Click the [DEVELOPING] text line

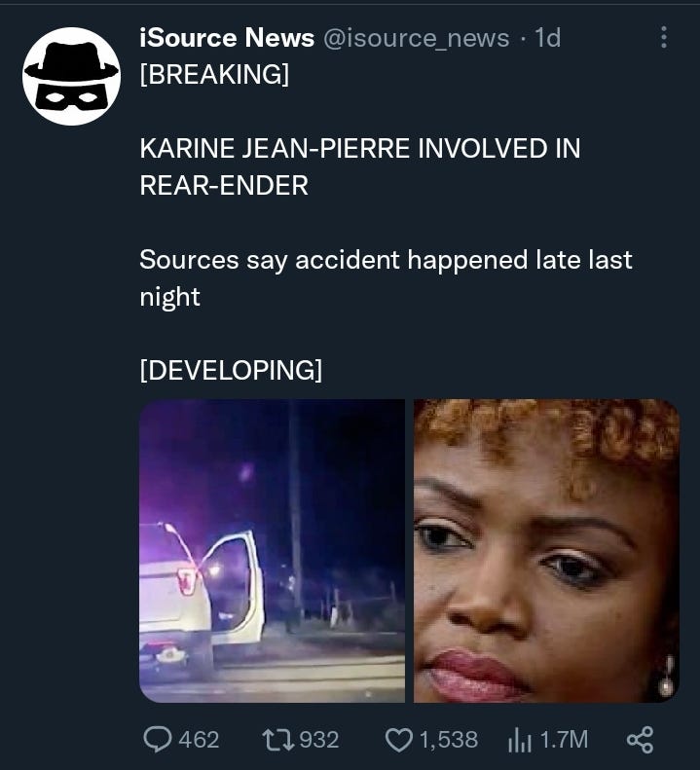[x=231, y=370]
